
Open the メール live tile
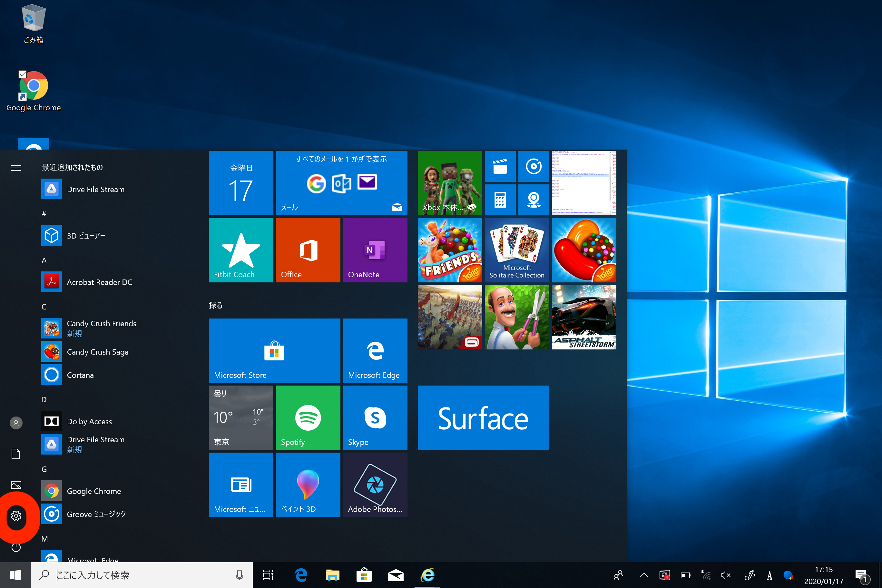pyautogui.click(x=342, y=183)
